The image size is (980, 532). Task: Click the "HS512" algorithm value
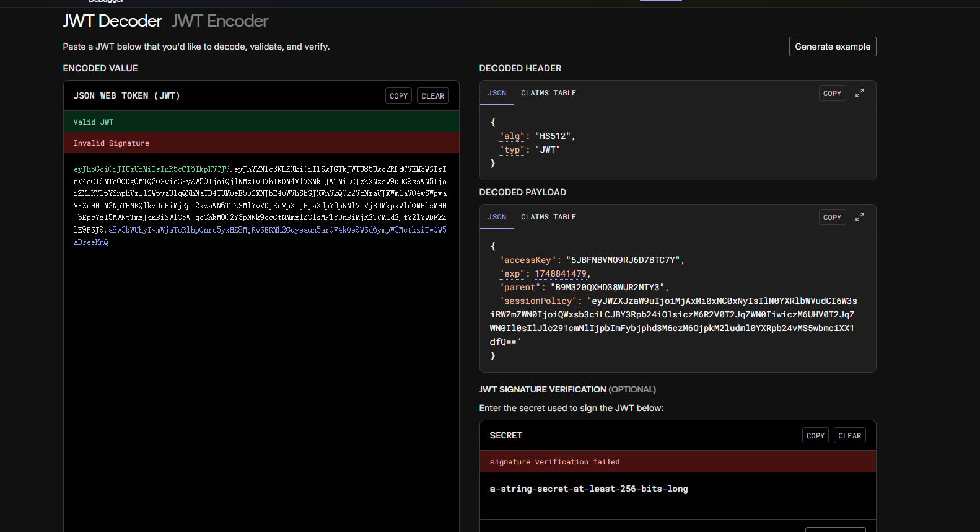tap(553, 136)
